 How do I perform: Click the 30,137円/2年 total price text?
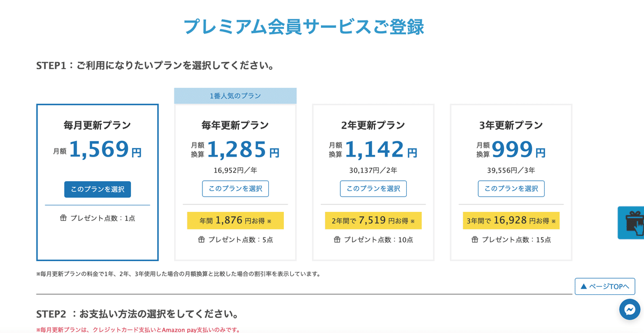click(374, 171)
